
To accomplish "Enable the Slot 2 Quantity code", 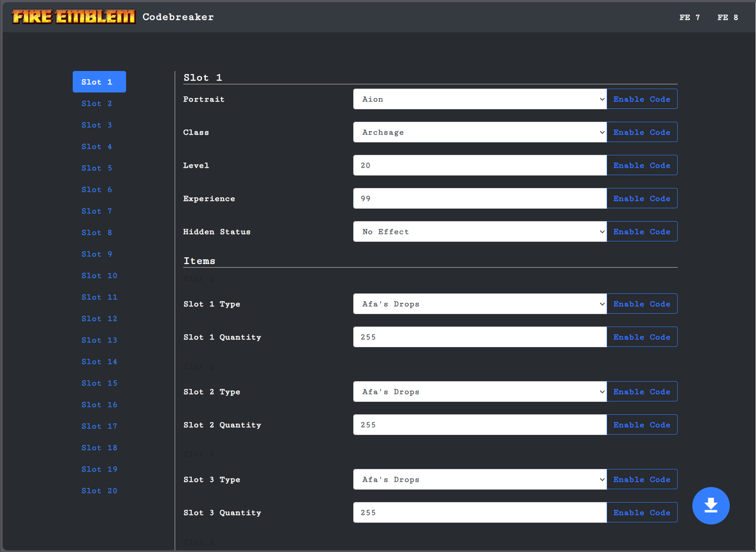I will click(x=642, y=425).
